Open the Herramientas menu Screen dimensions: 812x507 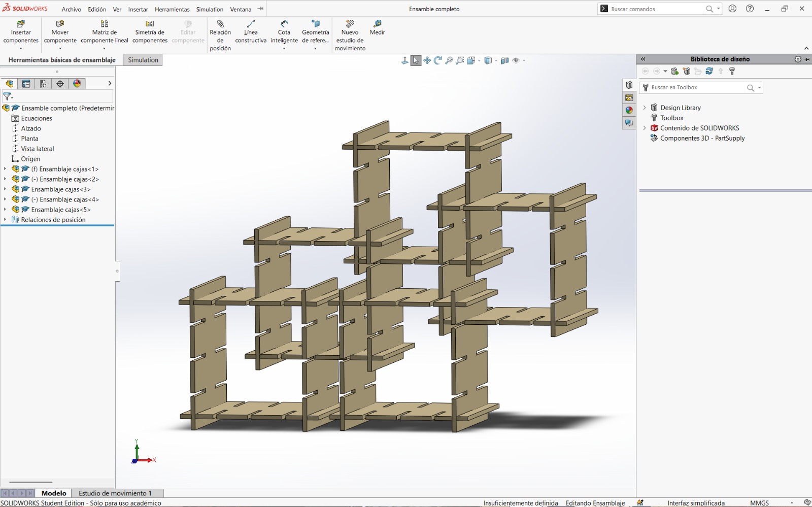pos(172,9)
